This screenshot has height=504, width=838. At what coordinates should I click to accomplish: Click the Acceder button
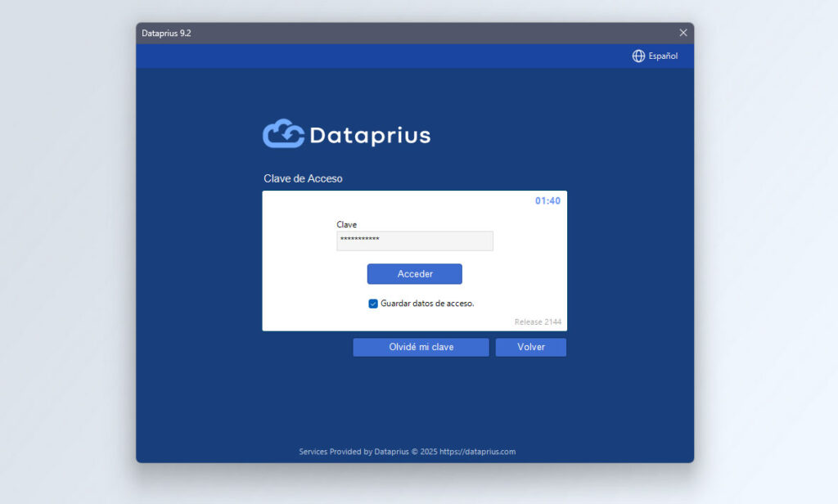point(415,273)
